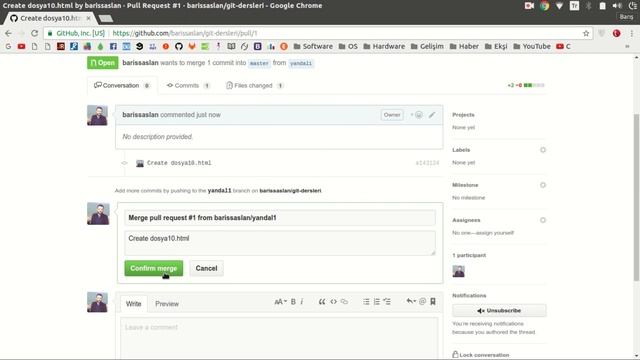
Task: Click the browser address bar URL
Action: [x=185, y=33]
